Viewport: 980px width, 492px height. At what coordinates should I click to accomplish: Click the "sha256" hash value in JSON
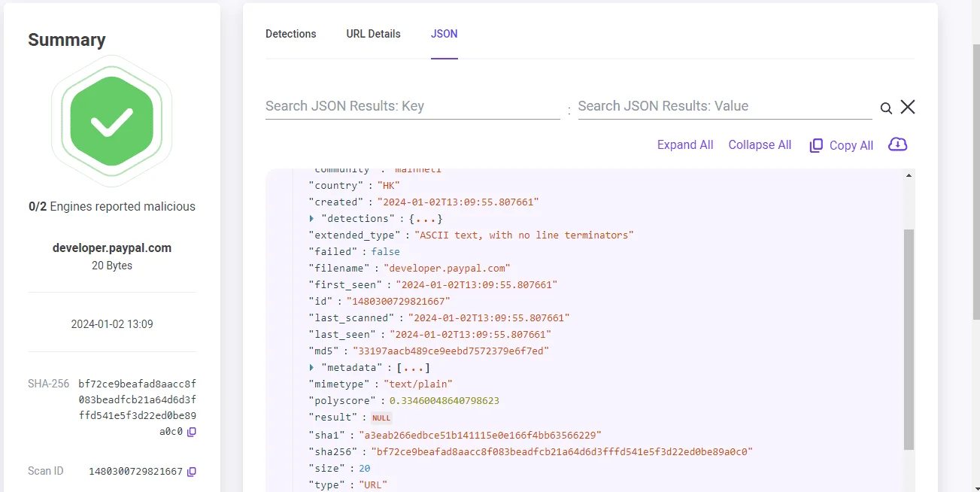562,452
